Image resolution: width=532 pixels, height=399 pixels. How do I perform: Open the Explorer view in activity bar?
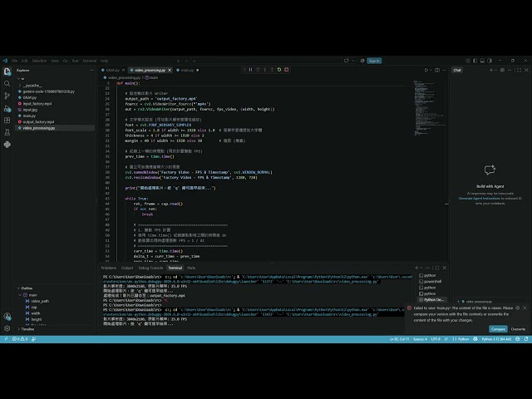click(x=7, y=71)
